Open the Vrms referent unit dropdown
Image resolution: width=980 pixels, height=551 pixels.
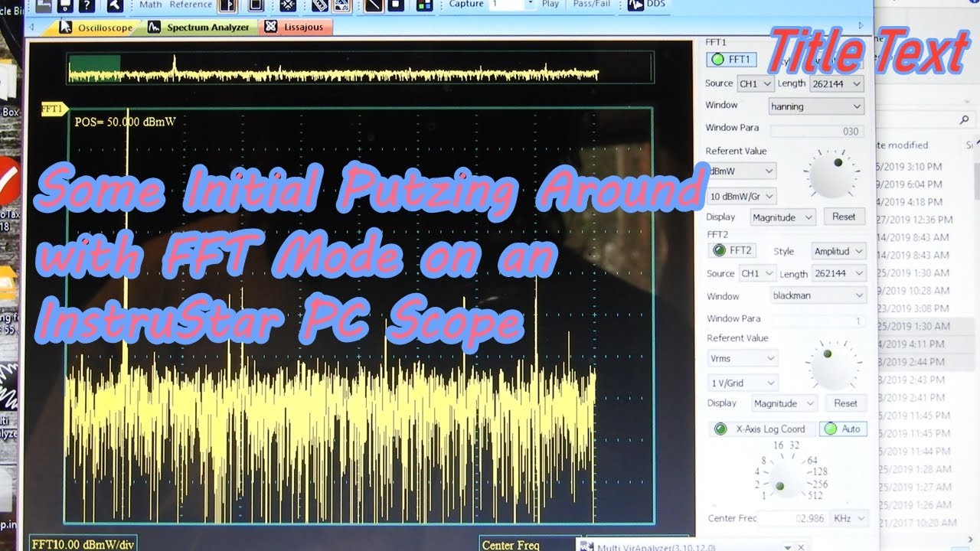742,358
